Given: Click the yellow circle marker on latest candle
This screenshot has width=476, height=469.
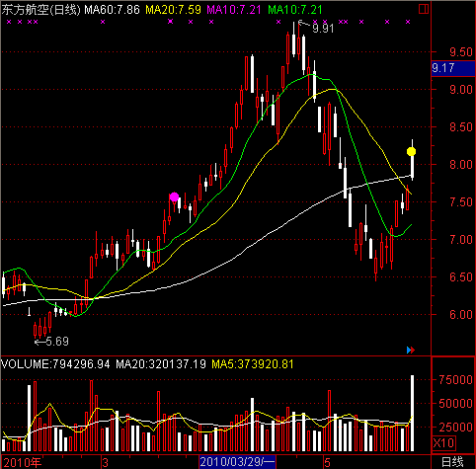Looking at the screenshot, I should [411, 151].
